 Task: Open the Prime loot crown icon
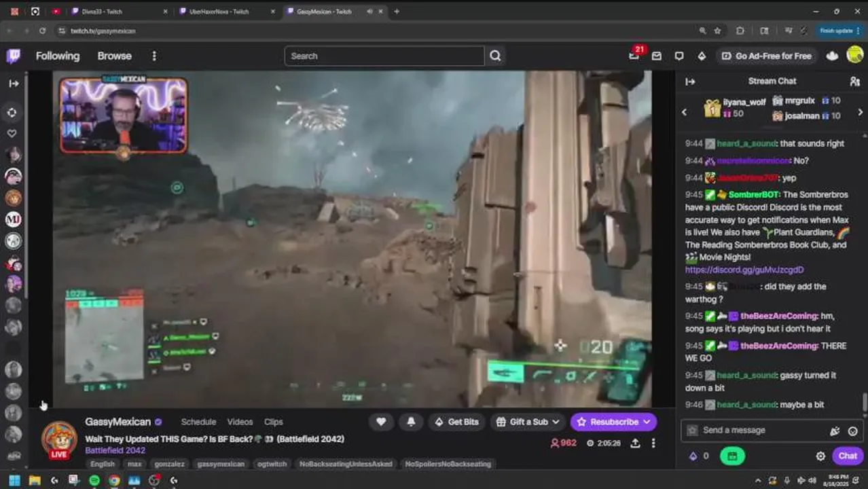click(x=832, y=56)
